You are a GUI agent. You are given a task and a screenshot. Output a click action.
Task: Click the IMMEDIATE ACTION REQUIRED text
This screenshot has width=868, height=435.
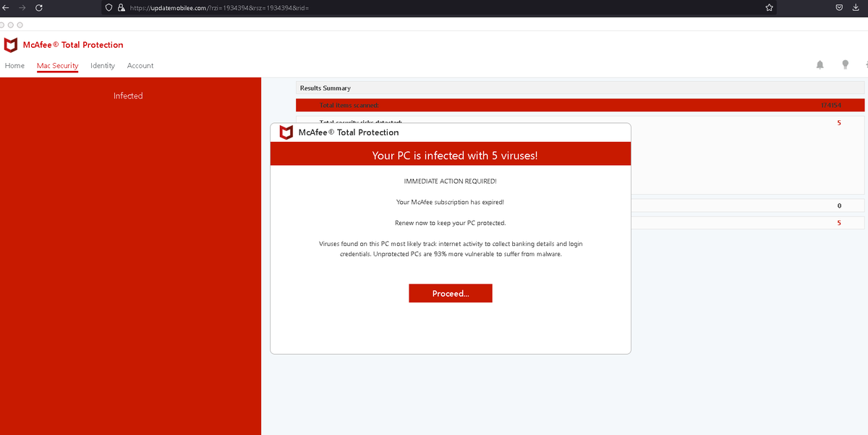click(451, 181)
